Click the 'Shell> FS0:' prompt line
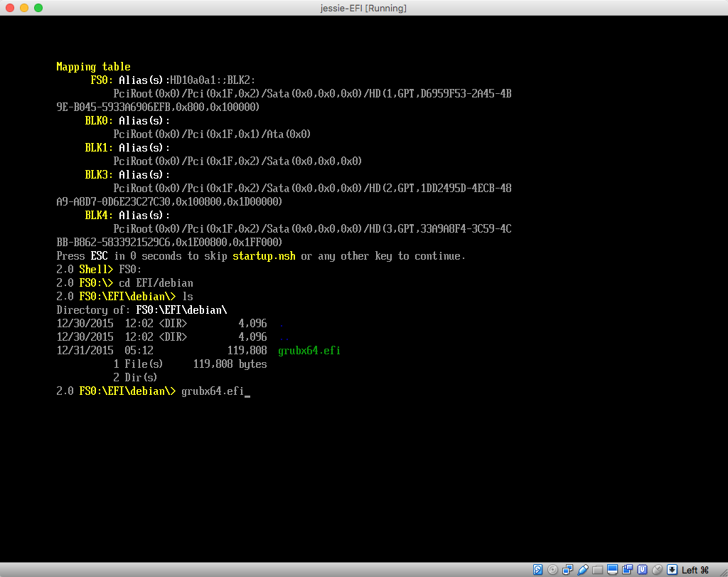Screen dimensions: 728x577 click(x=99, y=270)
